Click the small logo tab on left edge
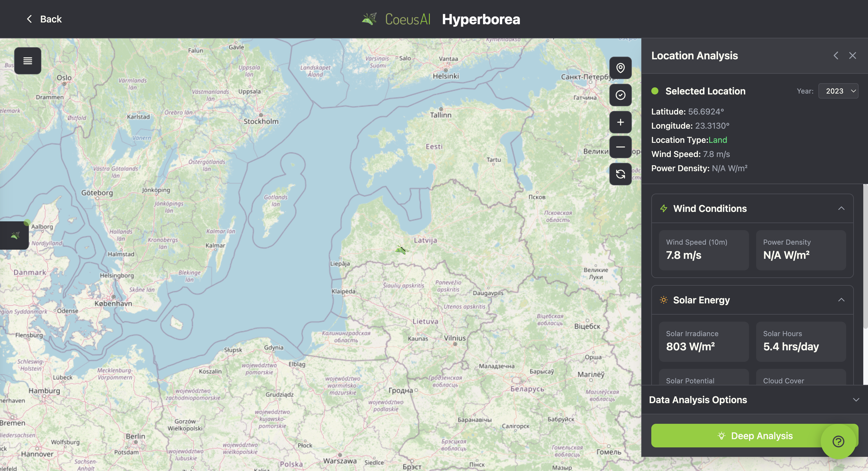 click(x=14, y=235)
